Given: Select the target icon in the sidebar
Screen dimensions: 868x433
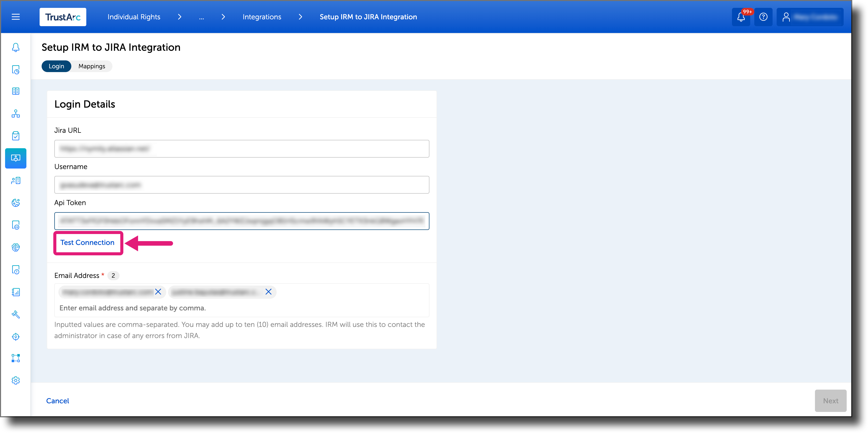Looking at the screenshot, I should (x=15, y=337).
